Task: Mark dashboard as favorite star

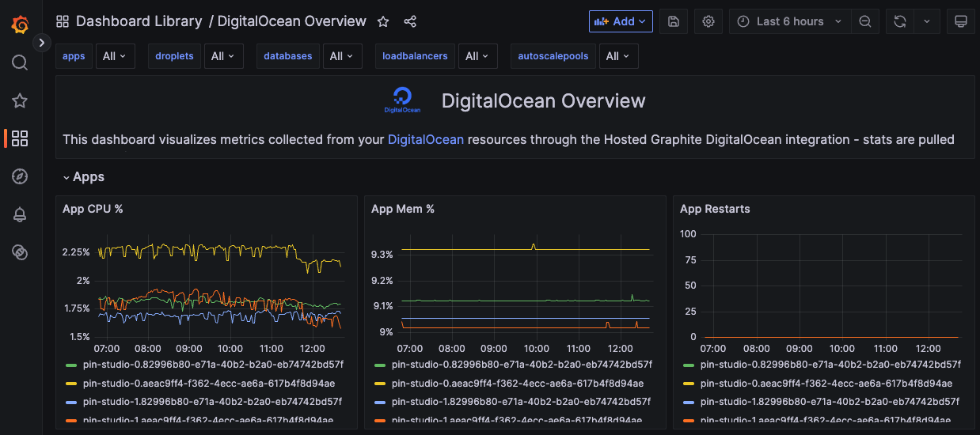Action: 383,21
